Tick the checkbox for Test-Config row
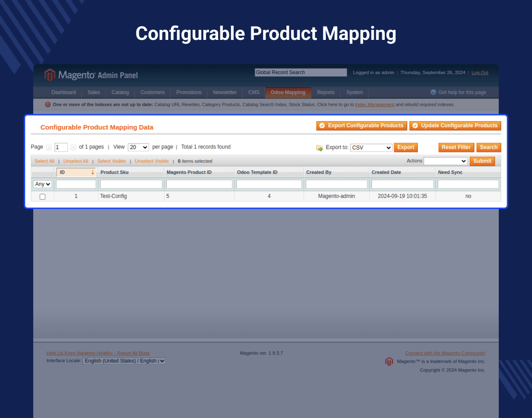The width and height of the screenshot is (532, 418). 42,197
